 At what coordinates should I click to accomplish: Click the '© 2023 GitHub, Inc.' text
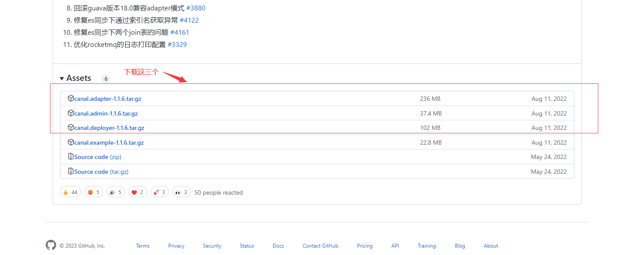click(x=82, y=246)
